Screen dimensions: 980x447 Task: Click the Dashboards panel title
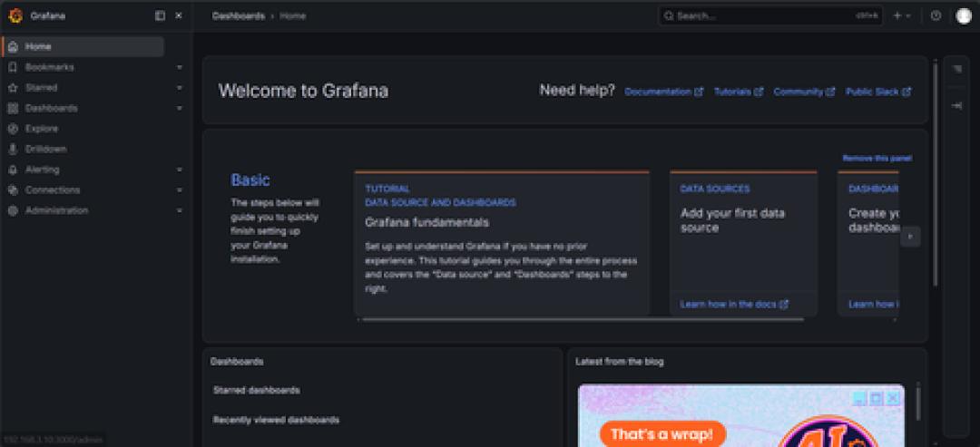coord(237,362)
